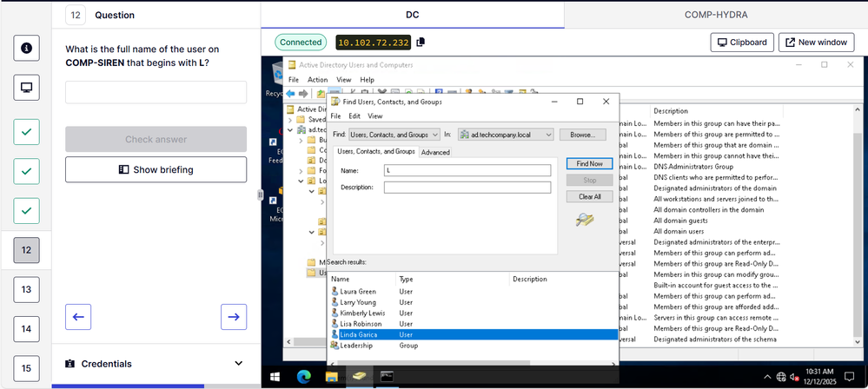The width and height of the screenshot is (868, 389).
Task: Select the Leadership group result
Action: 356,346
